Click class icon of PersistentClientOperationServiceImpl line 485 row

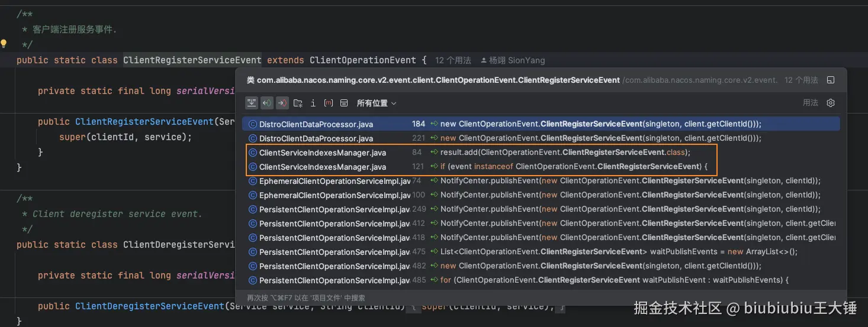tap(253, 280)
